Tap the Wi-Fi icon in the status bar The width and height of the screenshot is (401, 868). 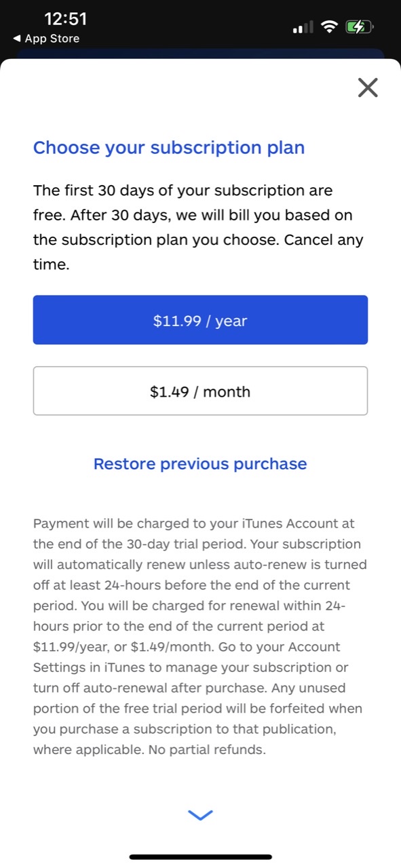tap(330, 26)
